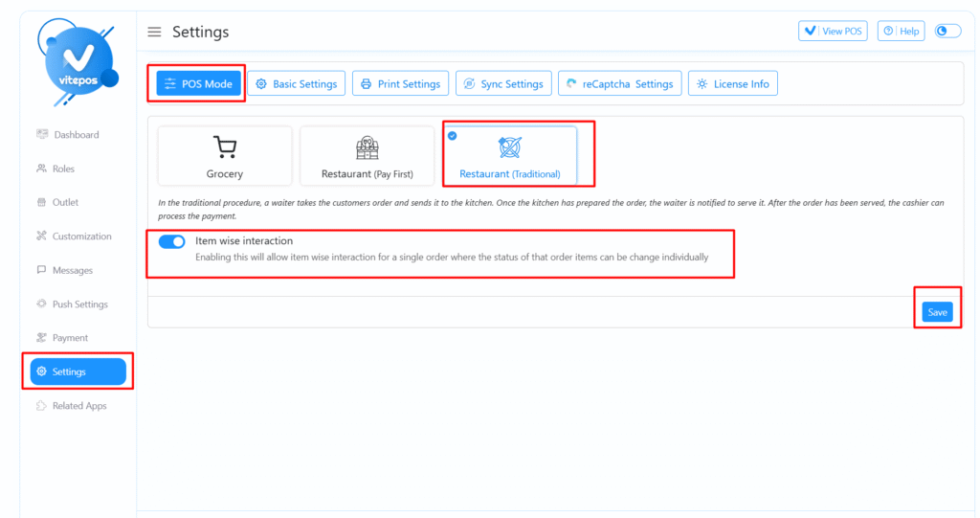Open Roles in sidebar
Image resolution: width=980 pixels, height=518 pixels.
coord(63,169)
